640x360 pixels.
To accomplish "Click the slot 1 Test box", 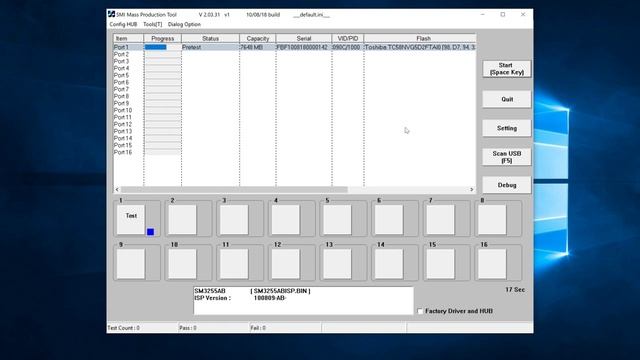I will pyautogui.click(x=131, y=219).
